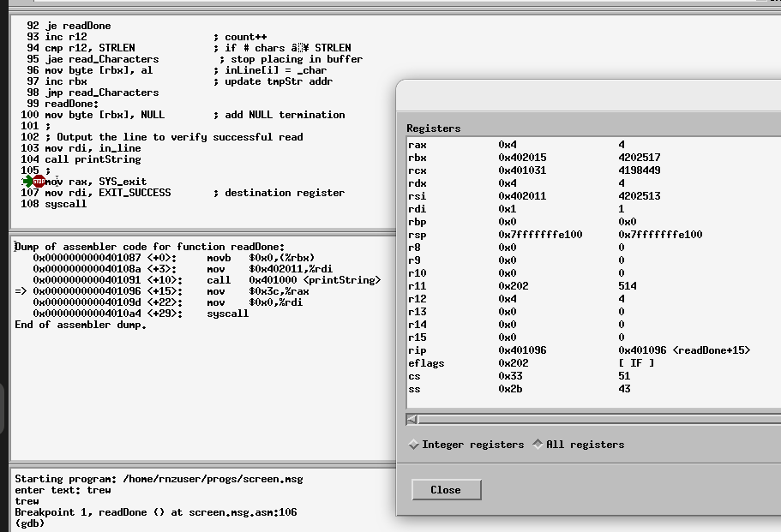Select the Integer registers radio option
This screenshot has width=781, height=532.
pos(466,445)
